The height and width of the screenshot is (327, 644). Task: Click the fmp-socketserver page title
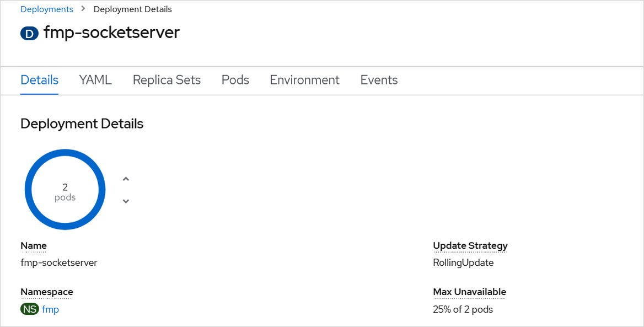click(111, 33)
